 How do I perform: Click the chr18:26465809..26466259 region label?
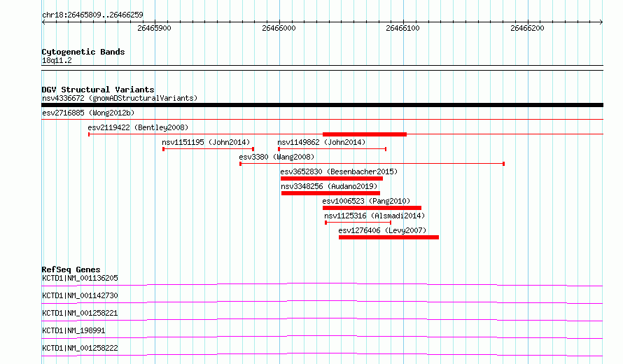pyautogui.click(x=92, y=15)
